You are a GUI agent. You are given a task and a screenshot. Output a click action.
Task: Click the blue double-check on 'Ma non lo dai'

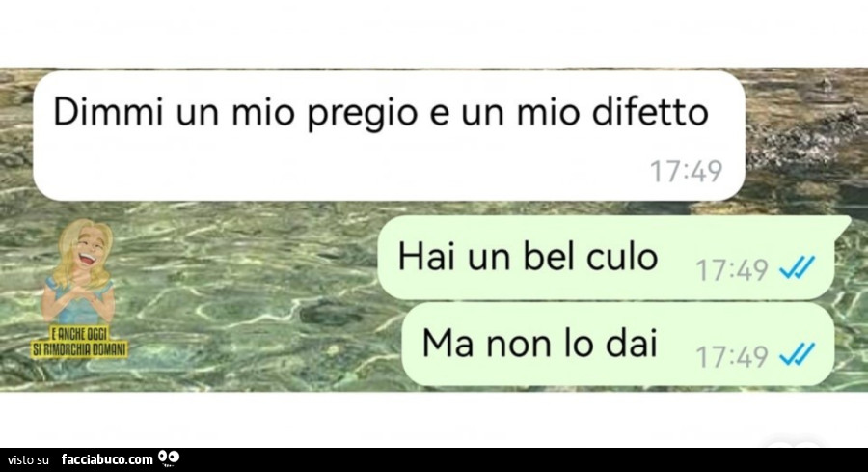pos(797,354)
